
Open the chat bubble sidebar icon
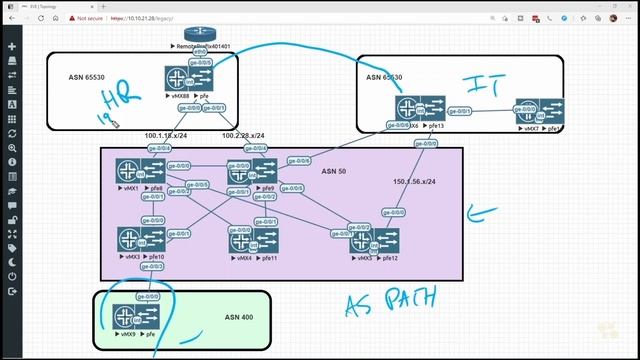point(12,205)
